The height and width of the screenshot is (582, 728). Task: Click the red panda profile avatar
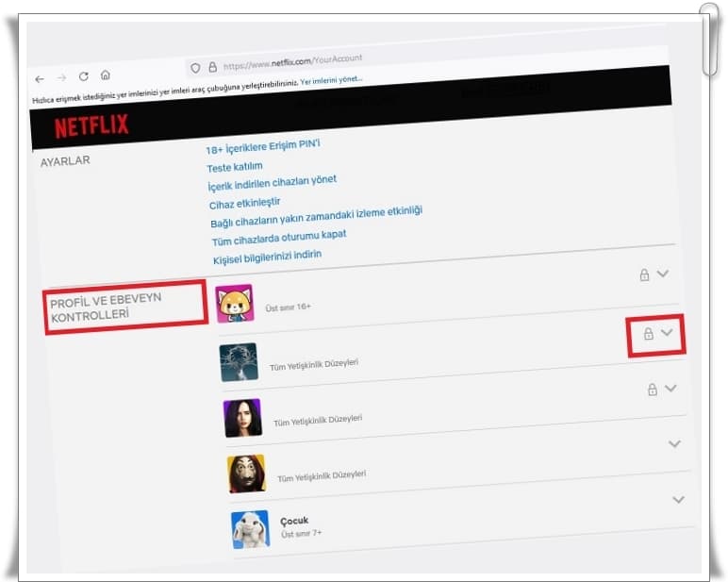tap(235, 304)
